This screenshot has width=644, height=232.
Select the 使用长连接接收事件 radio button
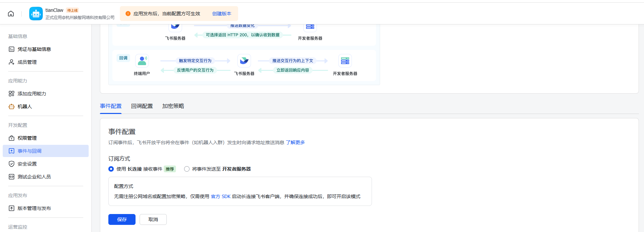tap(111, 169)
